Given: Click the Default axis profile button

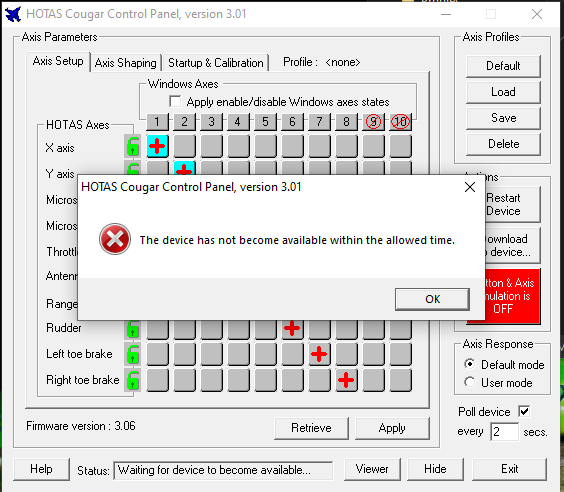Looking at the screenshot, I should click(x=503, y=66).
